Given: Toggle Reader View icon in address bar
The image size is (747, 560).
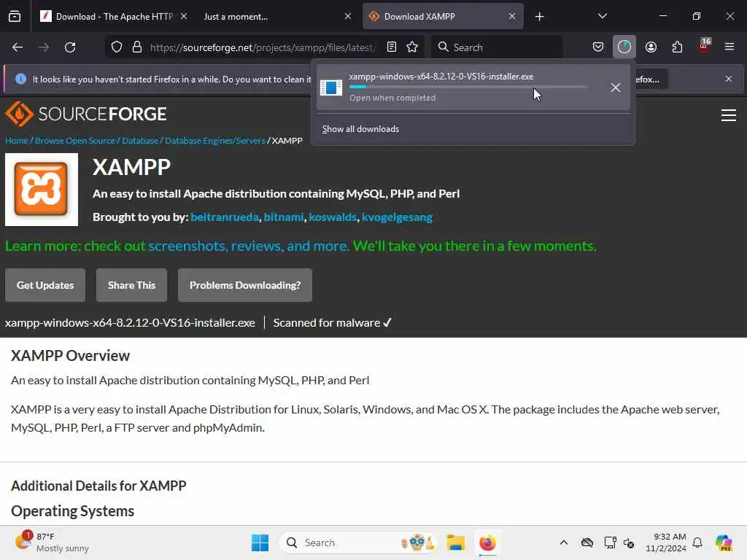Looking at the screenshot, I should pyautogui.click(x=392, y=47).
